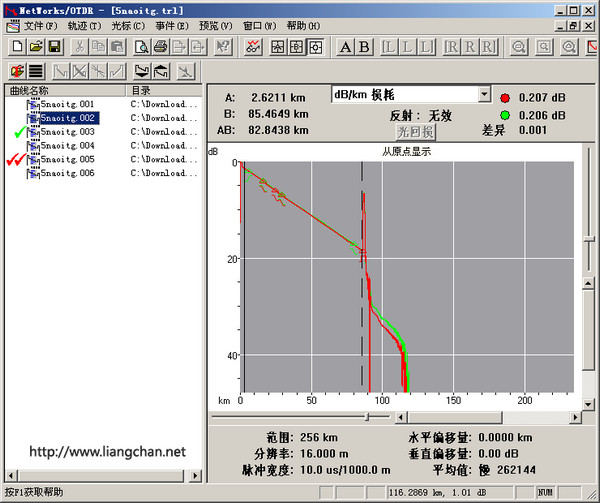The width and height of the screenshot is (600, 503).
Task: Click the first magnifier zoom icon
Action: [519, 46]
